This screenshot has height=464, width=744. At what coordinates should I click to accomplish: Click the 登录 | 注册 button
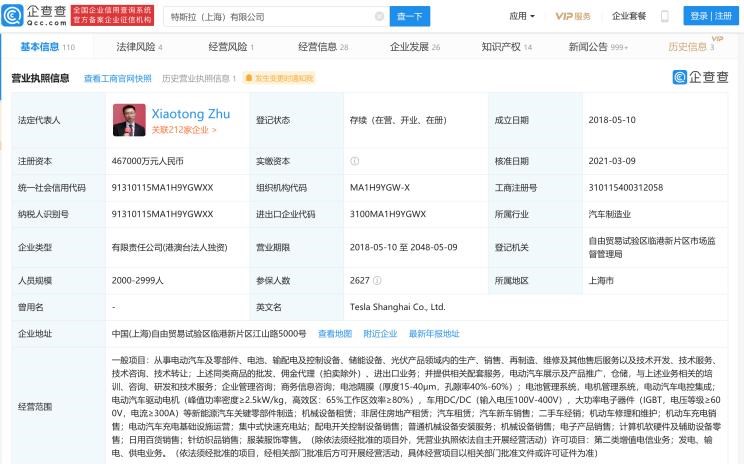pos(711,16)
